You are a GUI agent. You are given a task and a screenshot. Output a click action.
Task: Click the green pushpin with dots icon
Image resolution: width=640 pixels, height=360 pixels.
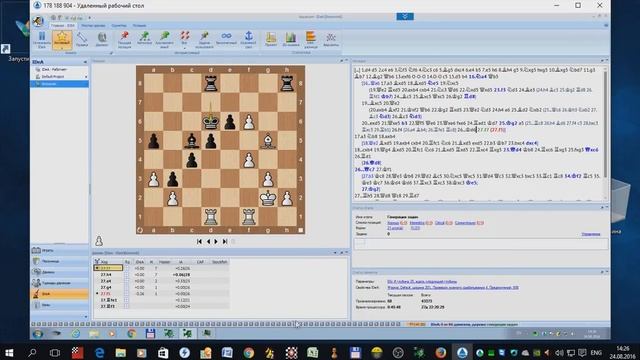pyautogui.click(x=144, y=36)
